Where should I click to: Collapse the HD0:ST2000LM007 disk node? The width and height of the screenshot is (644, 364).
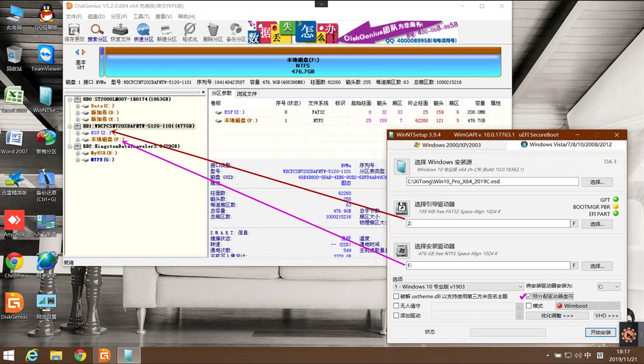click(x=70, y=99)
